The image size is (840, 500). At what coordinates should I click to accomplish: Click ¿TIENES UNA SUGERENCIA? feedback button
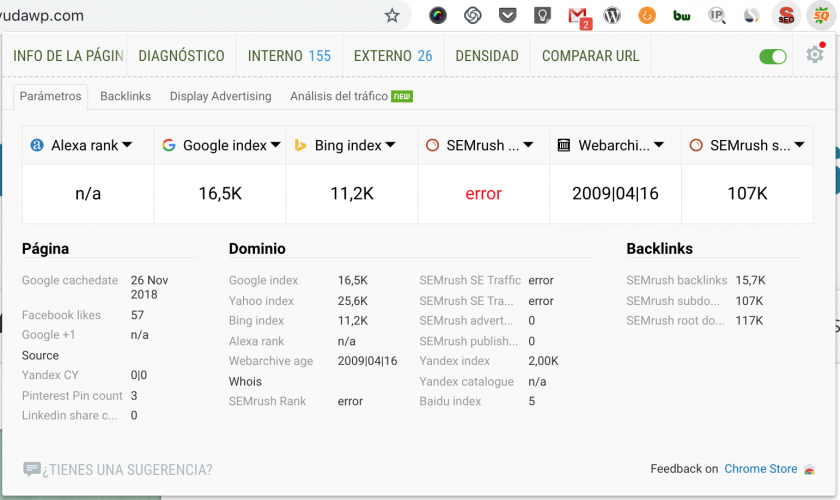[117, 469]
